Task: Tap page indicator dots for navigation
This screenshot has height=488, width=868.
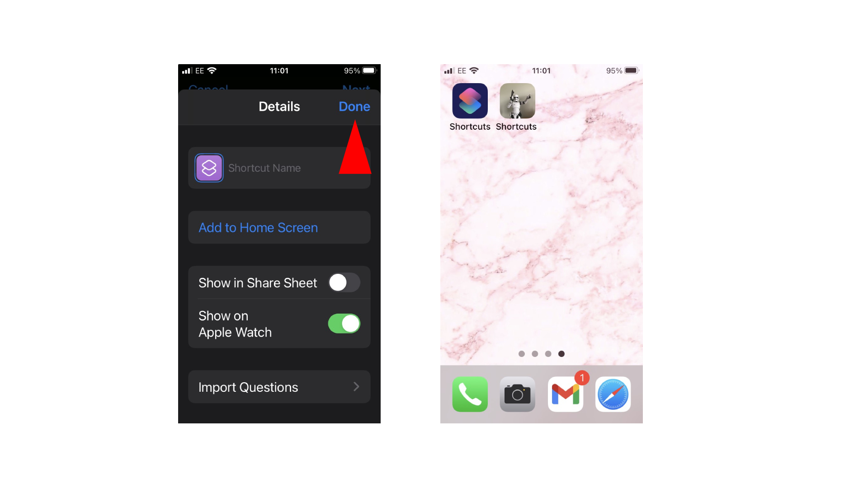Action: coord(541,354)
